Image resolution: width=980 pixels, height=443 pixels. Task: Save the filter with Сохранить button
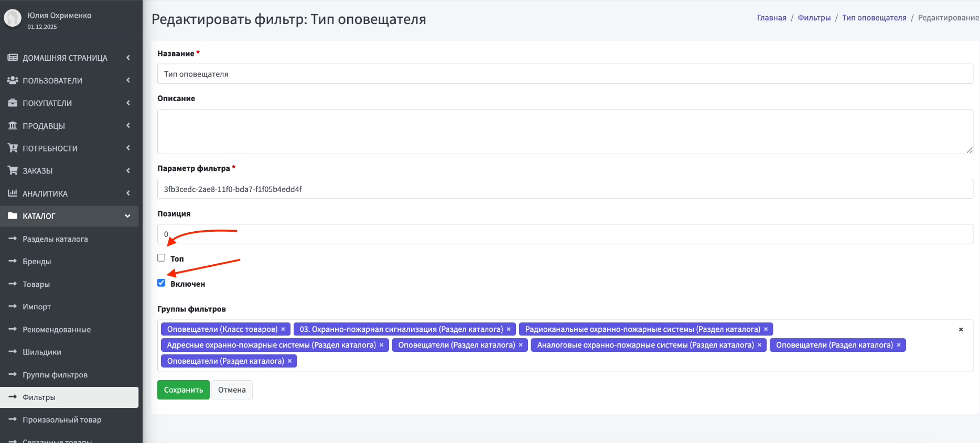point(184,390)
